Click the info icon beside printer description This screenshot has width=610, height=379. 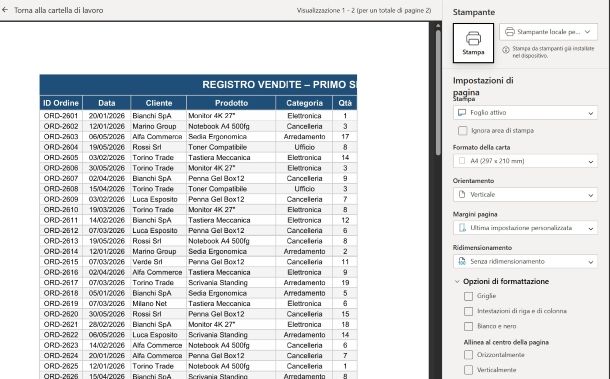tap(506, 50)
